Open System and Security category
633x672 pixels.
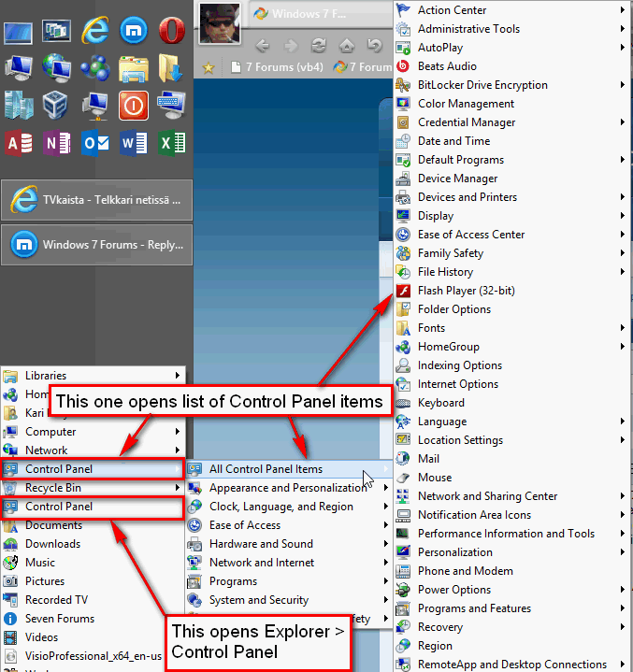[289, 600]
